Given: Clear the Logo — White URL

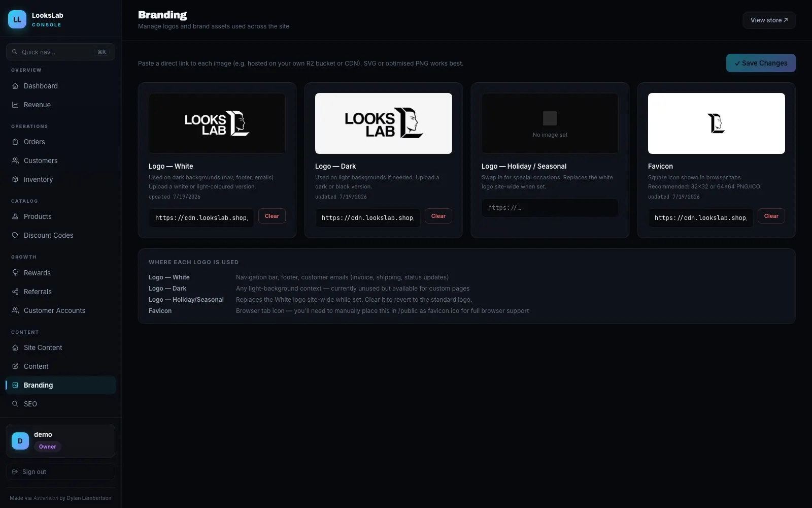Looking at the screenshot, I should pyautogui.click(x=272, y=216).
